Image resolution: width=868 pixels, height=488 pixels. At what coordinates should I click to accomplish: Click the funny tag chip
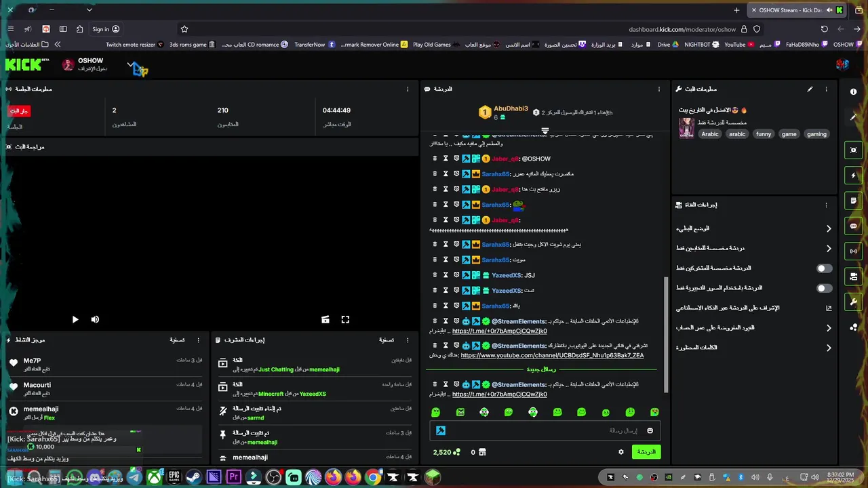click(764, 134)
